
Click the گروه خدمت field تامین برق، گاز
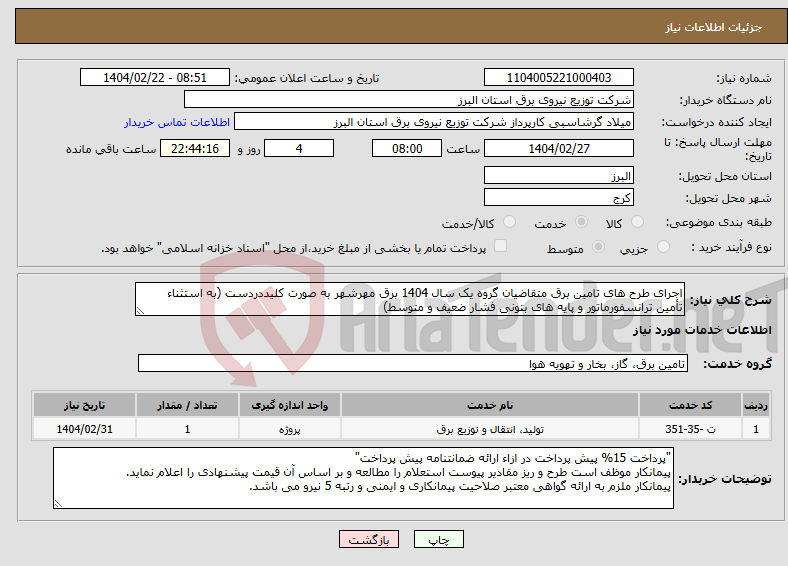(413, 363)
